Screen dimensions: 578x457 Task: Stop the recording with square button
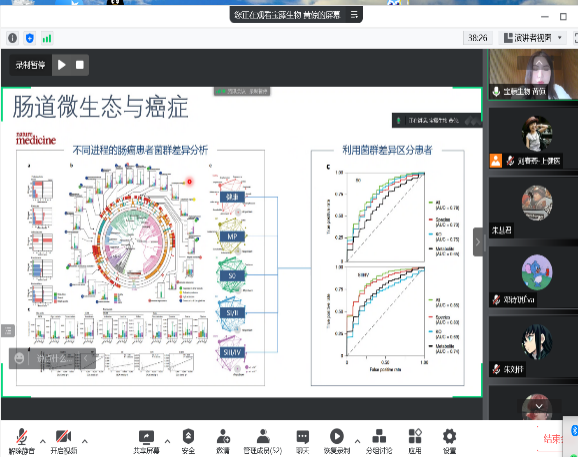pyautogui.click(x=80, y=65)
